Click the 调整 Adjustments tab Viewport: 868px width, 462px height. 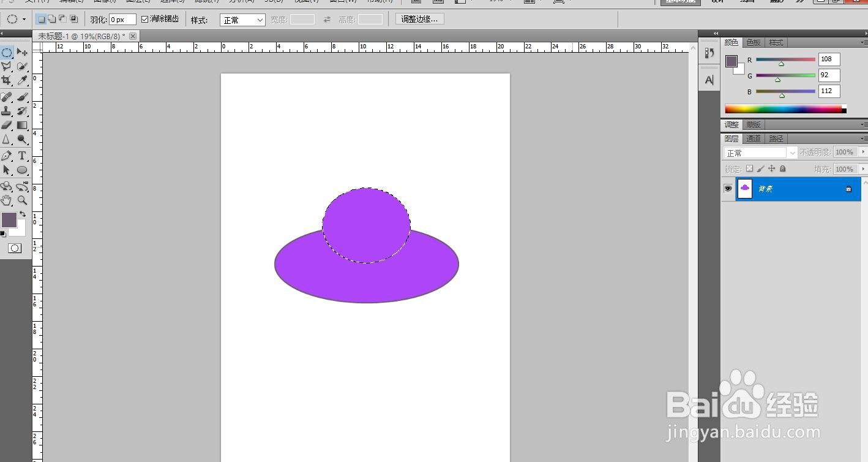click(x=731, y=124)
